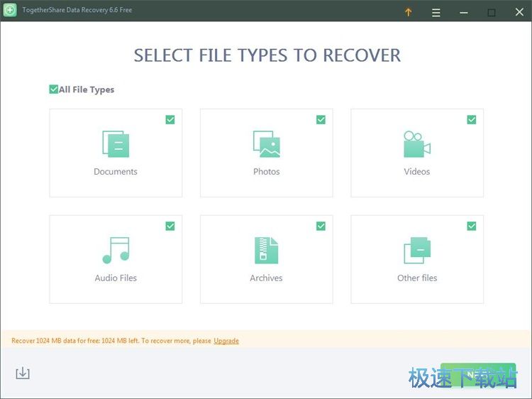The image size is (532, 399).
Task: Uncheck the Documents checkbox
Action: pos(170,120)
